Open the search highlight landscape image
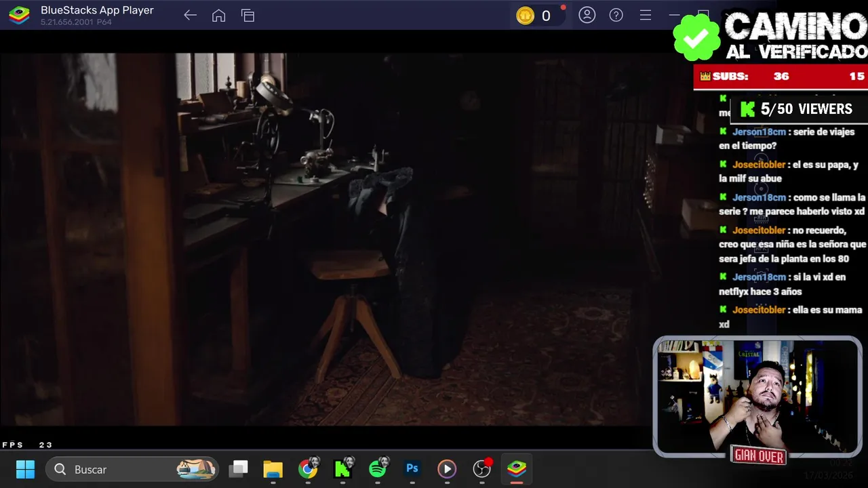The image size is (868, 488). click(196, 469)
